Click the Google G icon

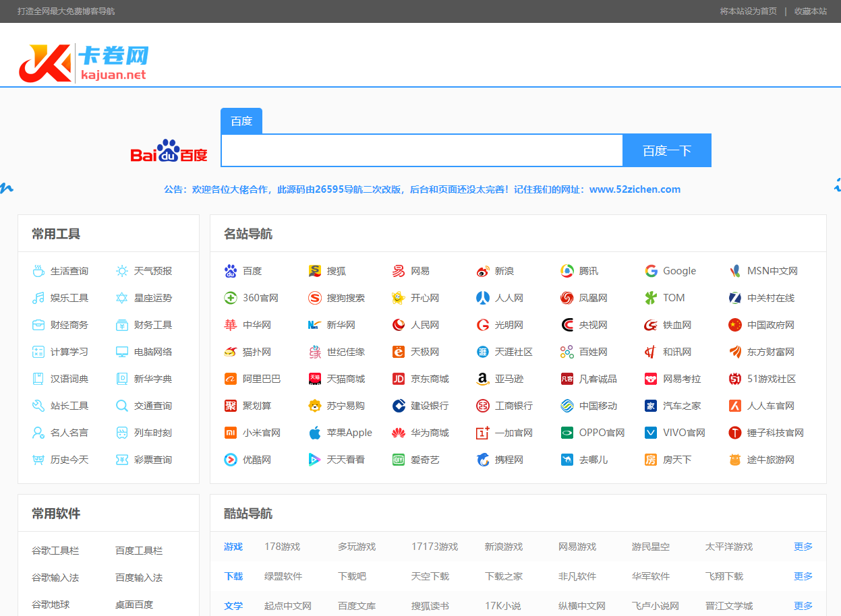coord(651,271)
